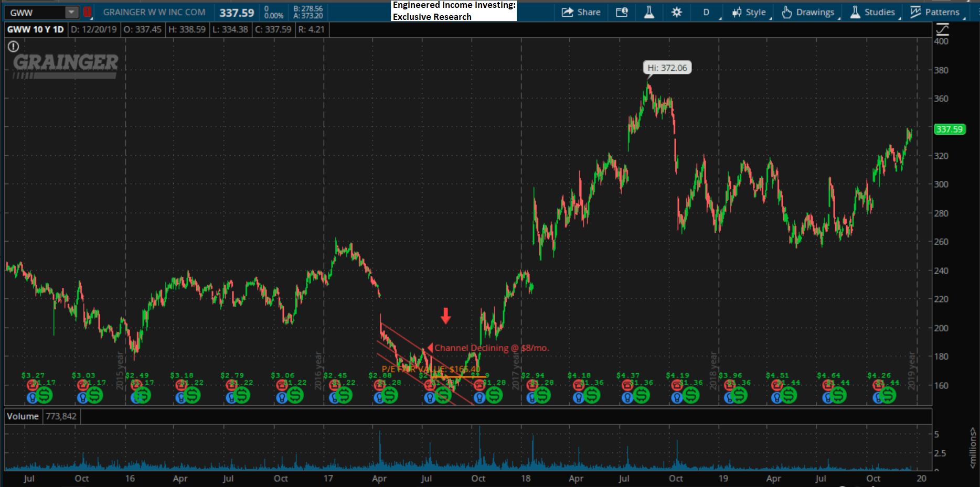This screenshot has height=487, width=980.
Task: Select the beaker Analyze icon near the gear
Action: [x=649, y=12]
